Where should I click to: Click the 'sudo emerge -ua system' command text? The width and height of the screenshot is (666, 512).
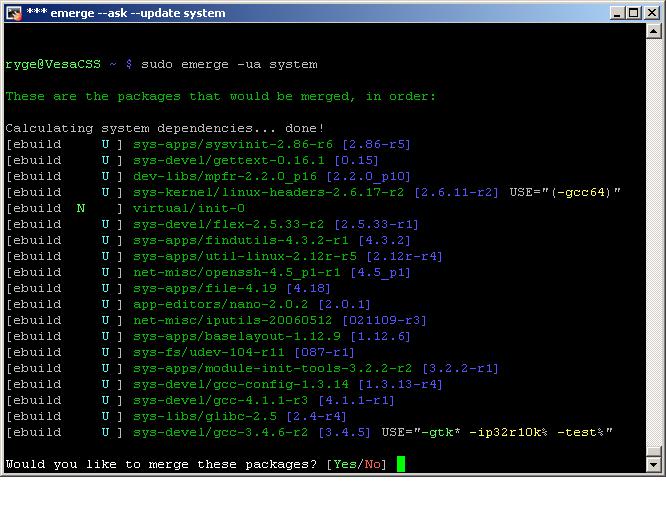(229, 64)
